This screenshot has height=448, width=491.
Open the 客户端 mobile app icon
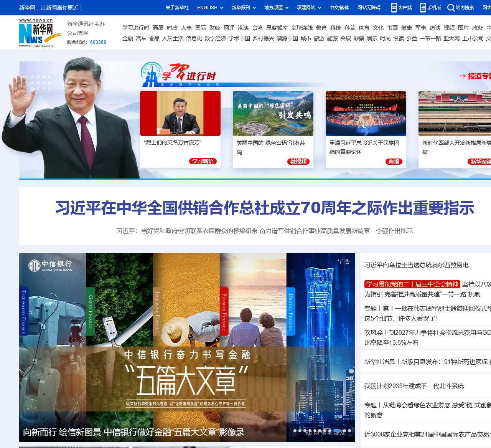click(394, 7)
